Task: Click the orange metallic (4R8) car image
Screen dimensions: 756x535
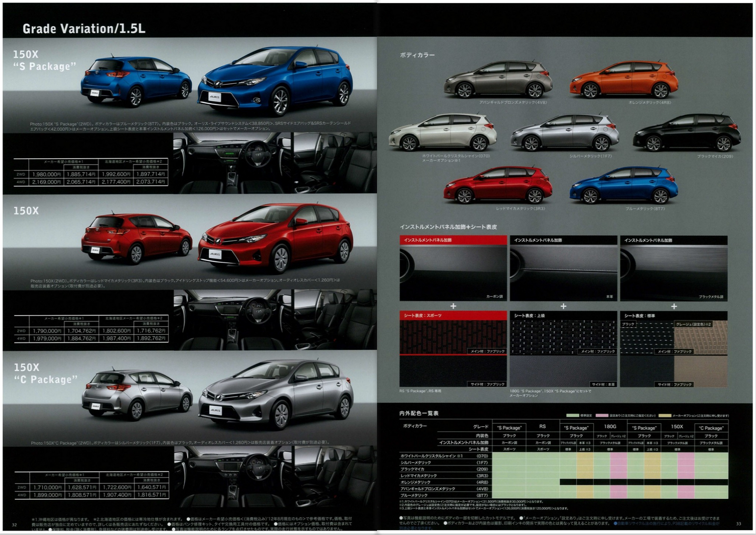Action: point(624,79)
